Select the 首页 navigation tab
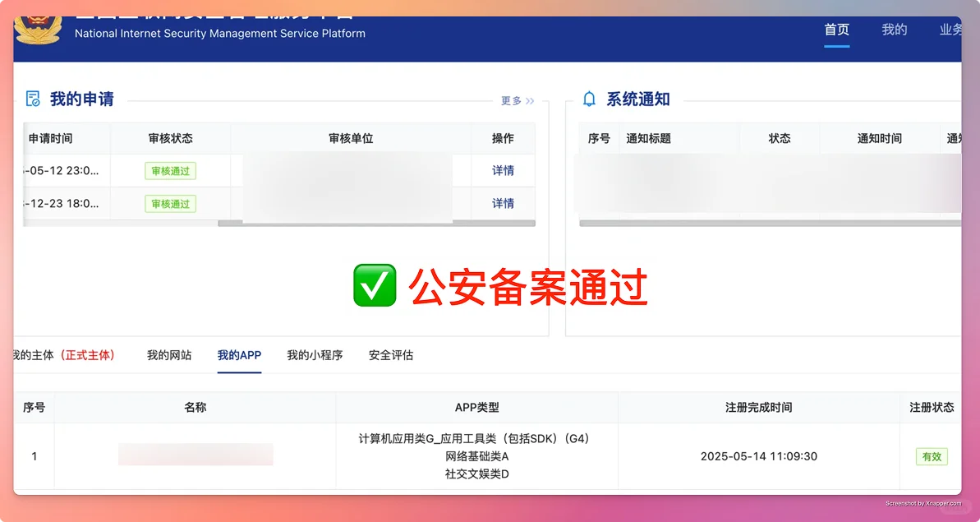Image resolution: width=980 pixels, height=522 pixels. point(836,30)
